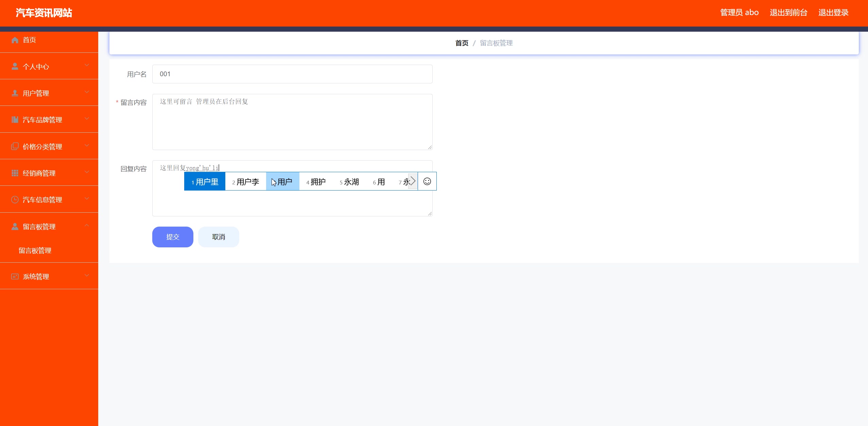Open the 首页 sidebar menu item
This screenshot has width=868, height=426.
click(49, 40)
